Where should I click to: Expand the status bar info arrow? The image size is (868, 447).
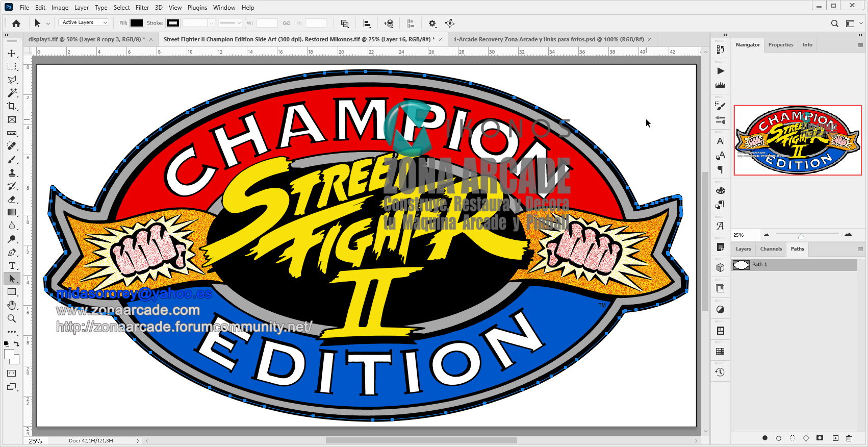coord(138,441)
